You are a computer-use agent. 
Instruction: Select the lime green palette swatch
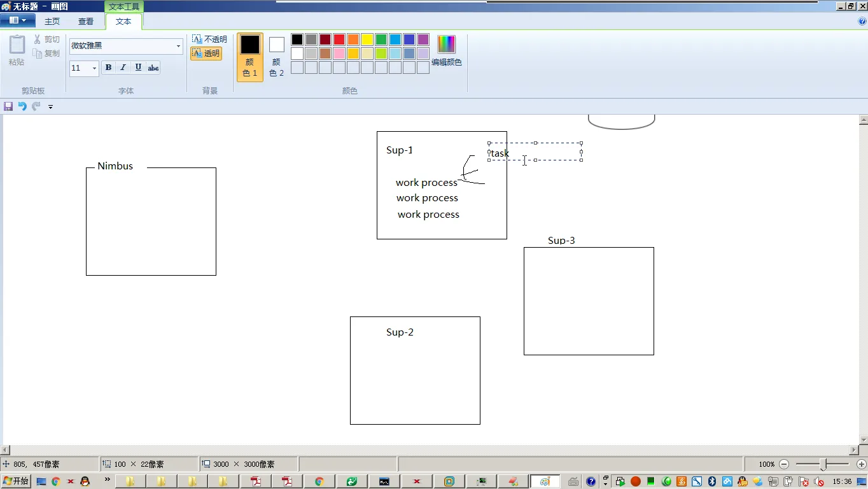point(381,53)
